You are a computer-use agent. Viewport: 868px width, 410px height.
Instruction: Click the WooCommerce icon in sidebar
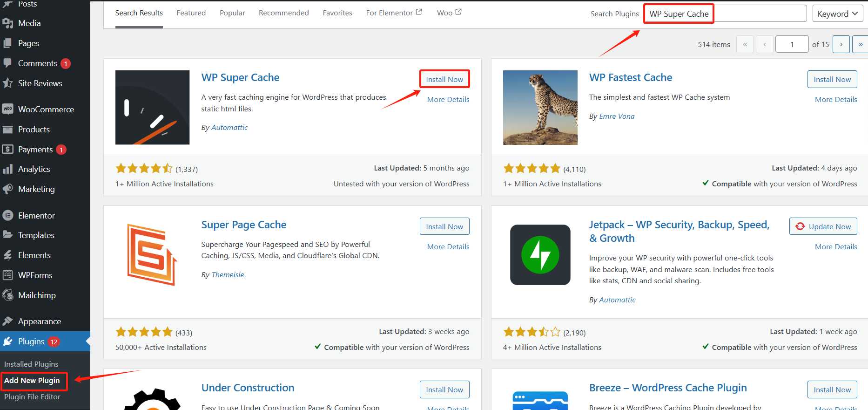[x=7, y=109]
